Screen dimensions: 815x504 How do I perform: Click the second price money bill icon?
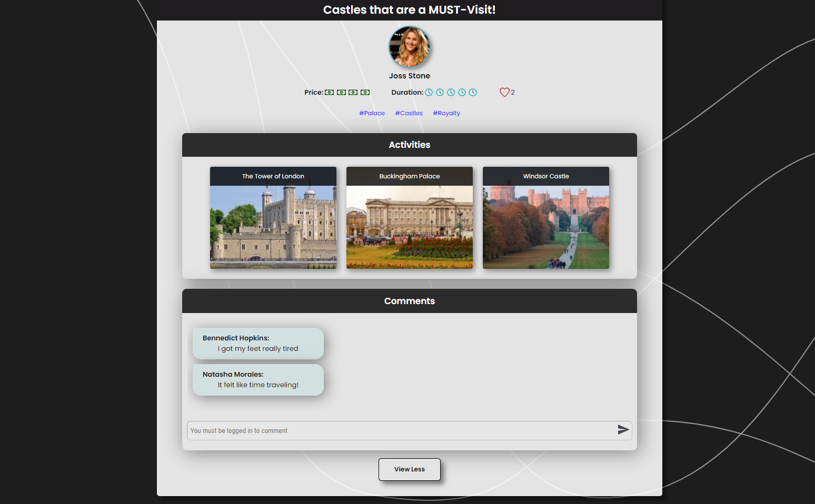pos(341,93)
